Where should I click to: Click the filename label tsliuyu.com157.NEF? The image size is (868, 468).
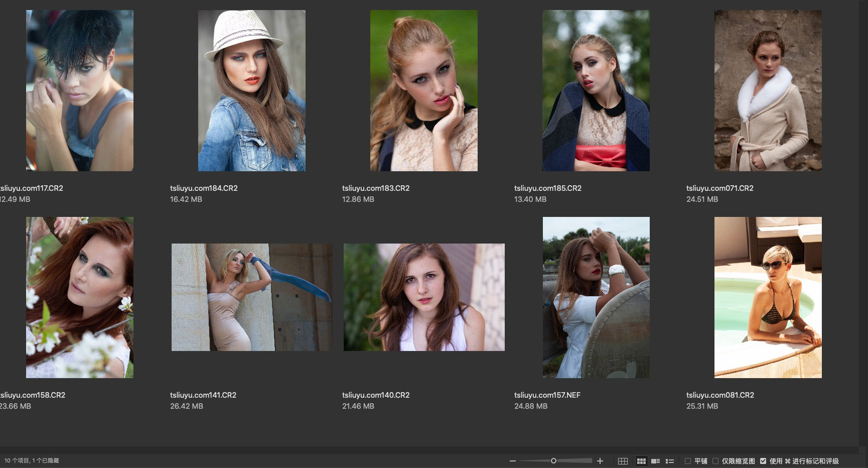547,395
